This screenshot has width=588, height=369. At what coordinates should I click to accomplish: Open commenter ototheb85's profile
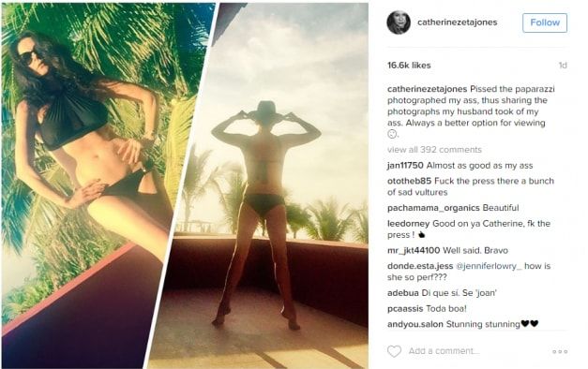pos(409,181)
